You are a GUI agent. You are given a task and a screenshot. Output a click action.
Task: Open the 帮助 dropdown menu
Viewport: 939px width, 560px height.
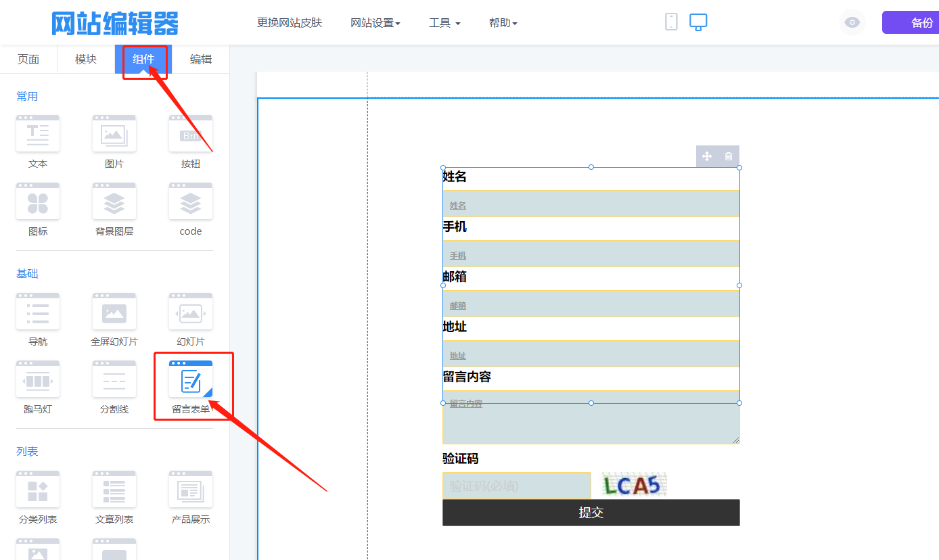[x=503, y=23]
